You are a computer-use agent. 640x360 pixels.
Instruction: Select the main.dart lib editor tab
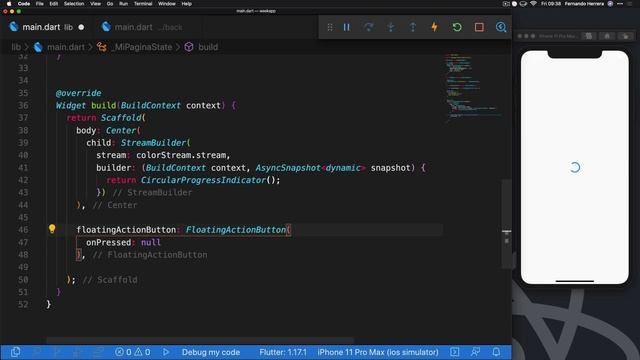click(x=47, y=27)
